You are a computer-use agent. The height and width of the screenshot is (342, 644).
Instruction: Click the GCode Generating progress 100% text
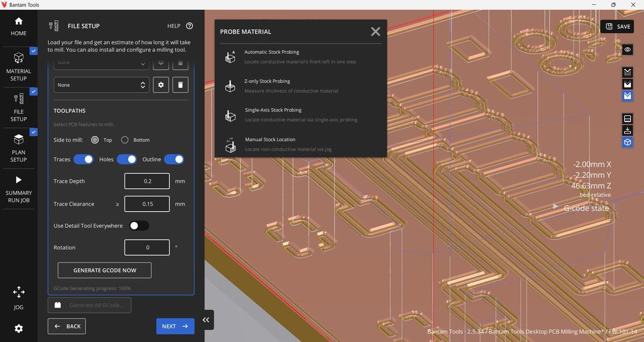[x=92, y=288]
